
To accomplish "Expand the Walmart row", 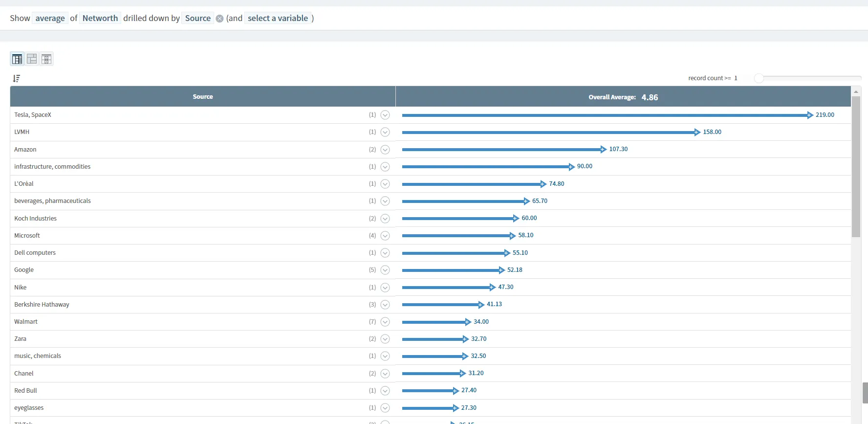I will 385,322.
